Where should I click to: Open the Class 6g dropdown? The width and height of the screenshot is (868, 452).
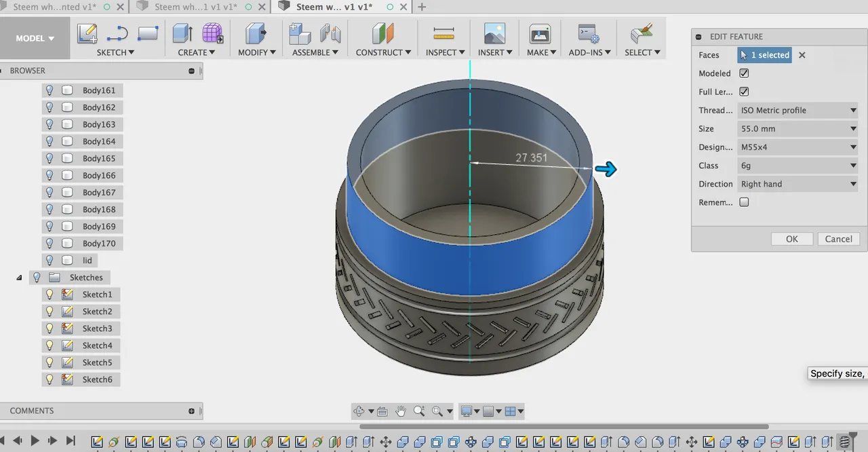[x=798, y=165]
